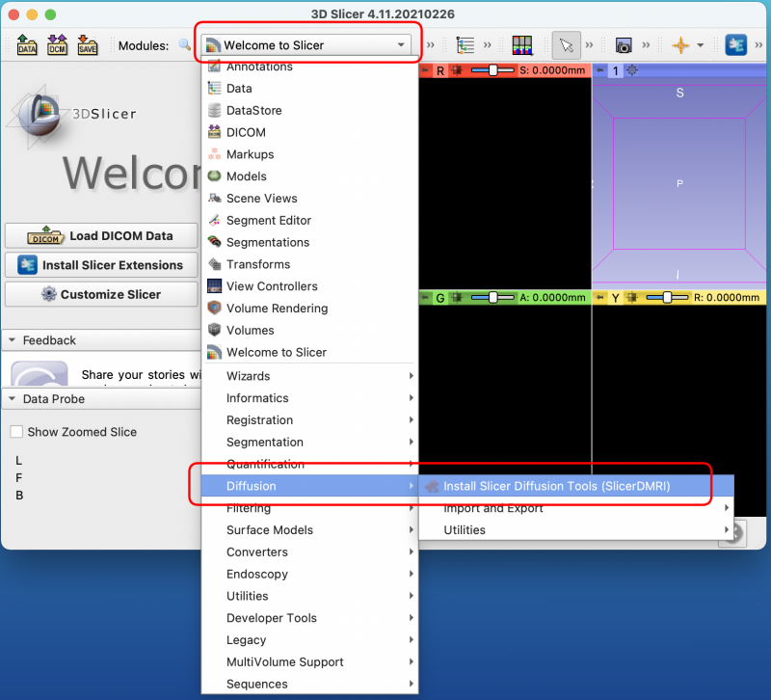771x700 pixels.
Task: Enable Show Zoomed Slice checkbox
Action: click(x=16, y=432)
